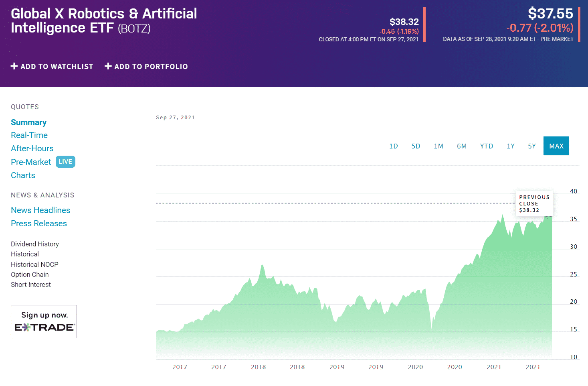Click the ADD TO PORTFOLIO label
The height and width of the screenshot is (386, 588).
coord(151,67)
